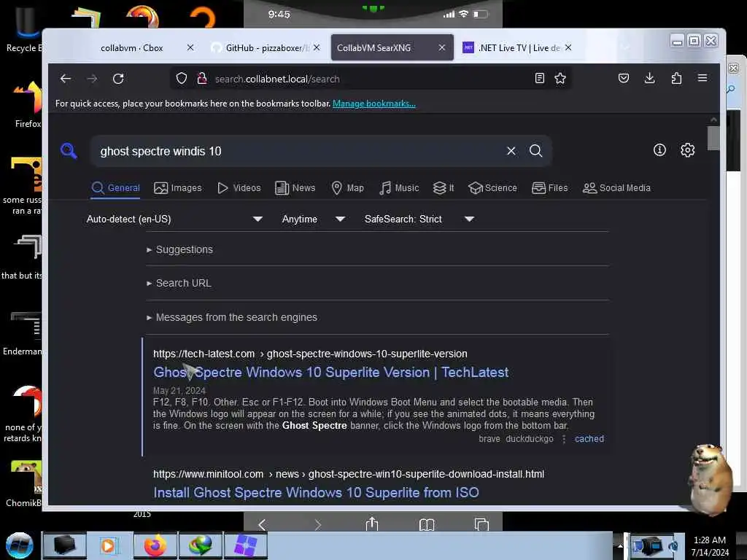Click the page vertical scrollbar thumb
This screenshot has width=747, height=560.
click(x=713, y=138)
